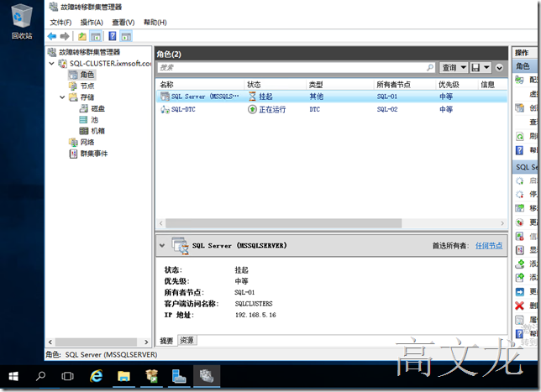Open the 文件(F) menu
This screenshot has width=541, height=392.
60,23
